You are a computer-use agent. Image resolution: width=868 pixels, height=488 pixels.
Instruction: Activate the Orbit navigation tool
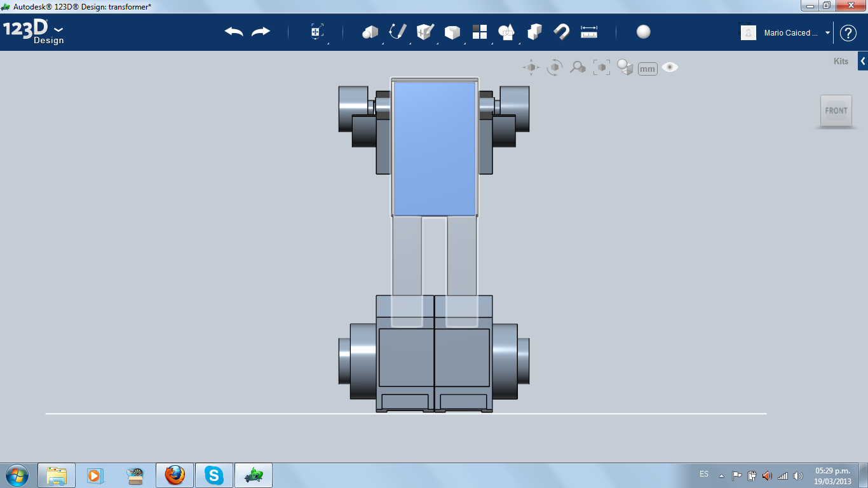tap(555, 67)
